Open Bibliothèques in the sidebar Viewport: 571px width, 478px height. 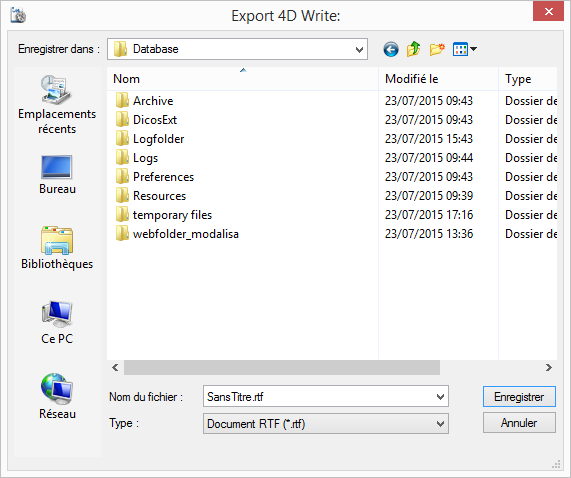click(x=57, y=248)
